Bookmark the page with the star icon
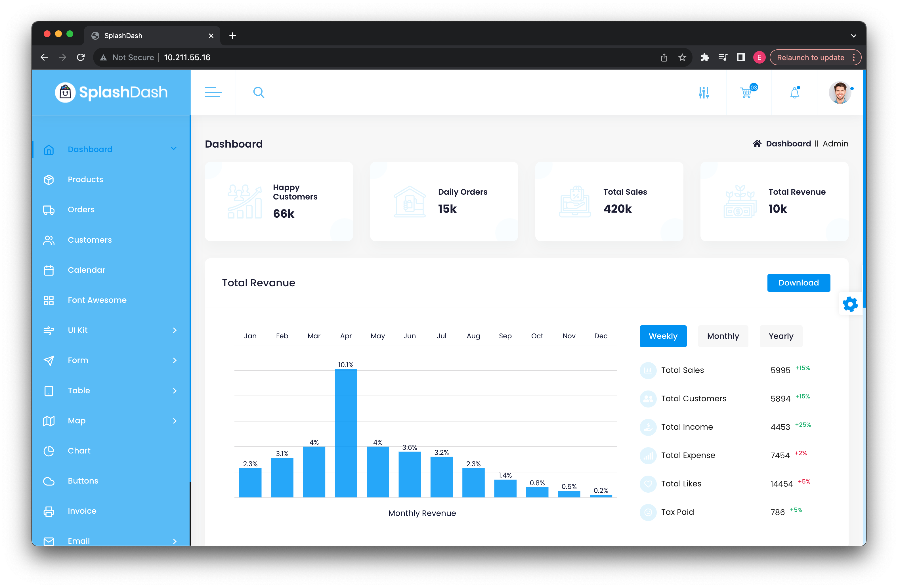Image resolution: width=898 pixels, height=588 pixels. click(x=682, y=57)
